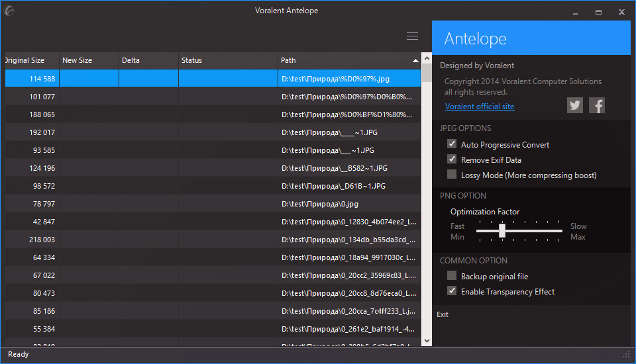Sort by Status column header
This screenshot has width=636, height=364.
(x=229, y=60)
